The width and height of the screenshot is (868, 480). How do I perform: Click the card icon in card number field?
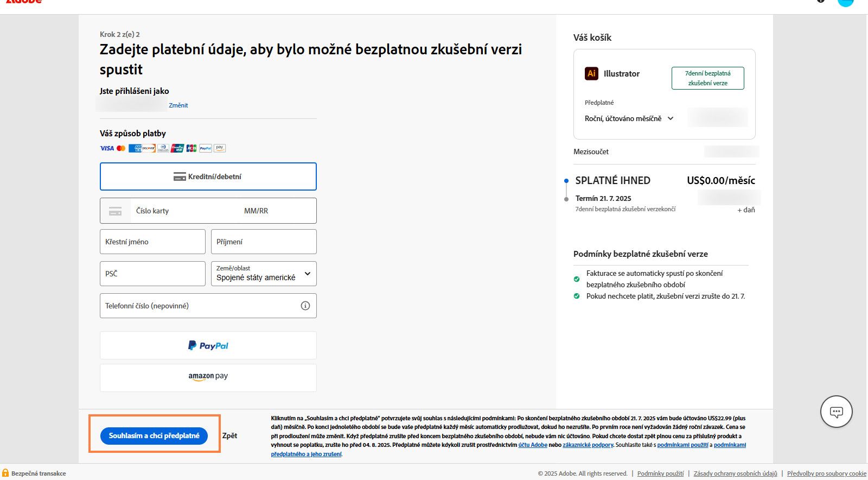[x=116, y=211]
